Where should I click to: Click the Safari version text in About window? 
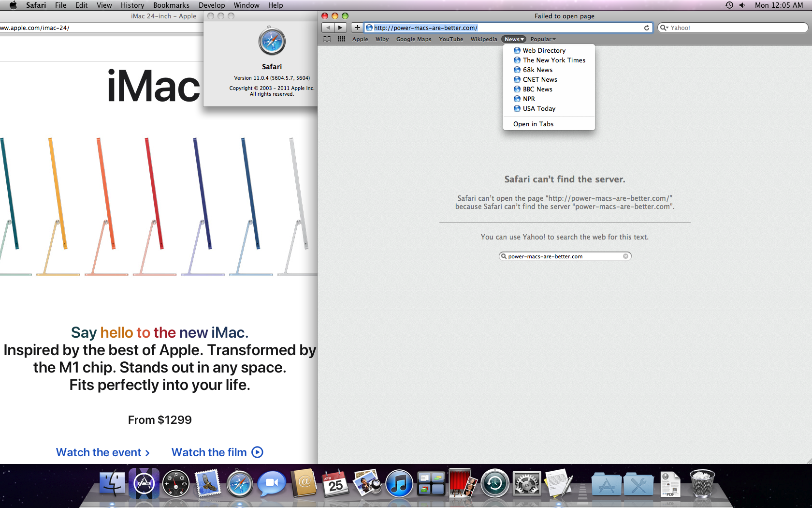[272, 78]
